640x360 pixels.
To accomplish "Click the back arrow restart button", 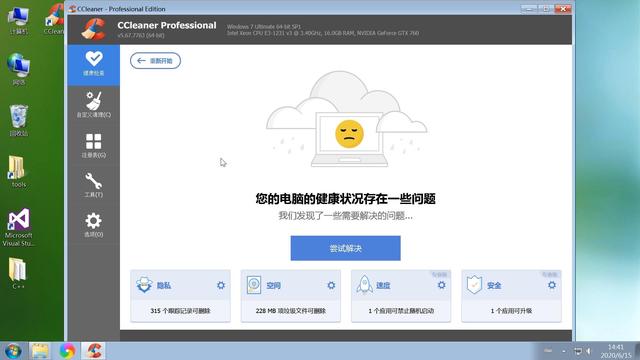I will click(155, 61).
